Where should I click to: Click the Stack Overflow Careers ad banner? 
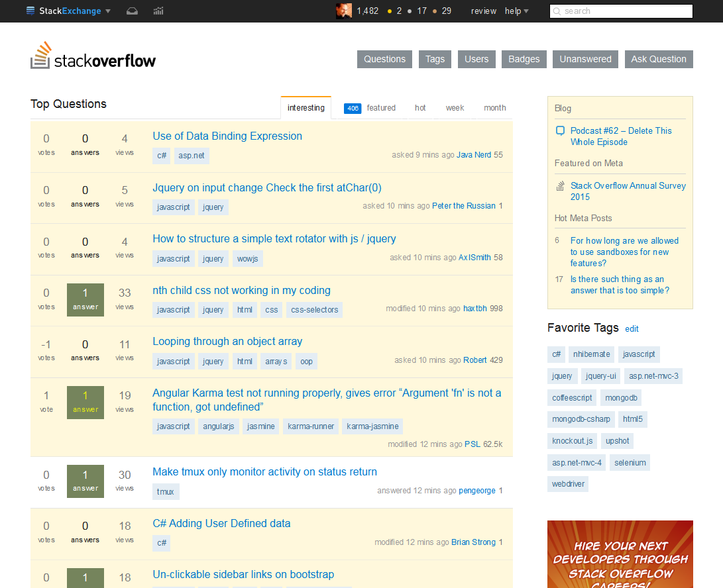tap(620, 554)
